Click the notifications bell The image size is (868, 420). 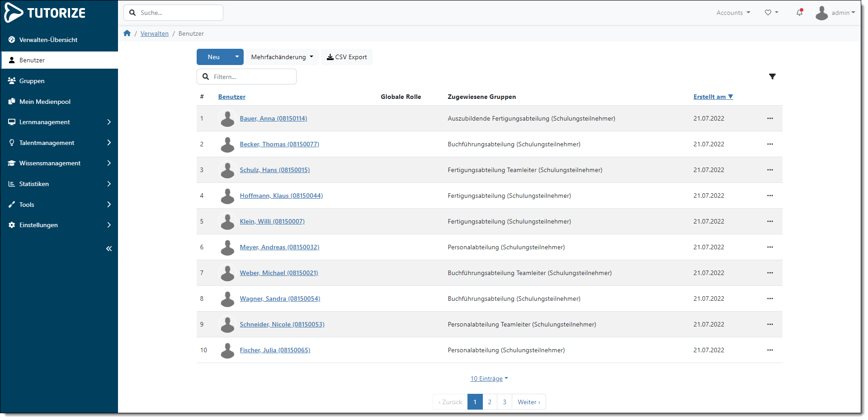tap(799, 13)
